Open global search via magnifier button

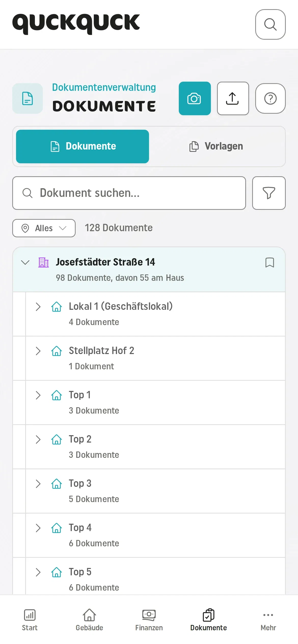point(270,24)
